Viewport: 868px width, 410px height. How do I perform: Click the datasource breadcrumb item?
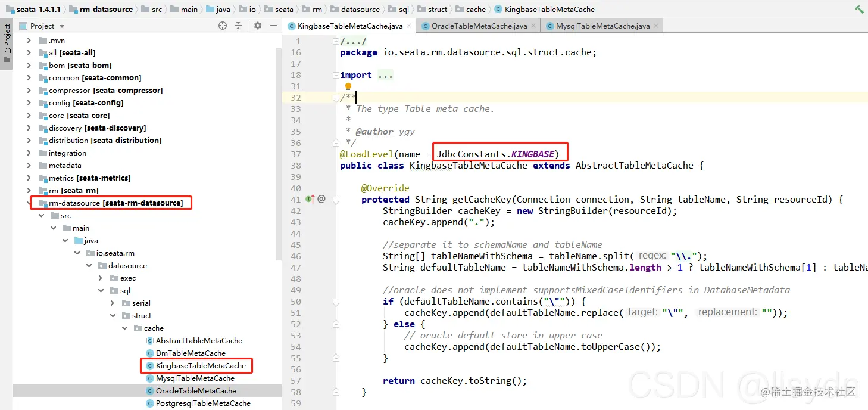tap(355, 9)
